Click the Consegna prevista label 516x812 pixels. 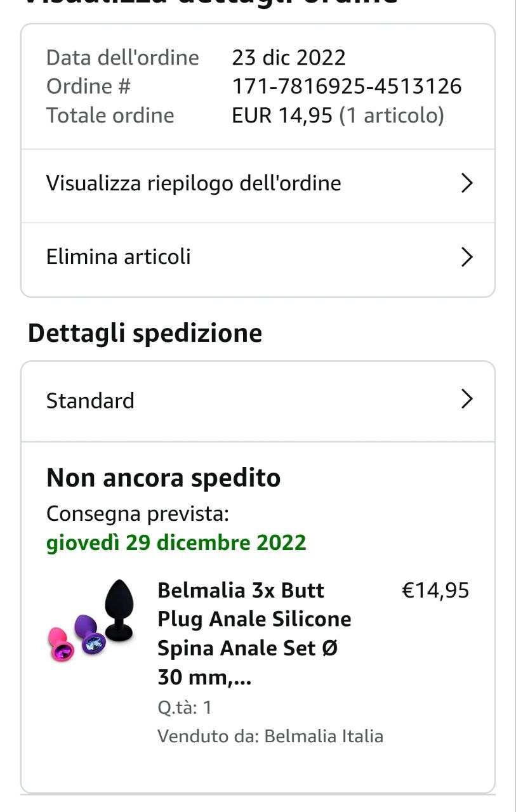click(x=137, y=513)
